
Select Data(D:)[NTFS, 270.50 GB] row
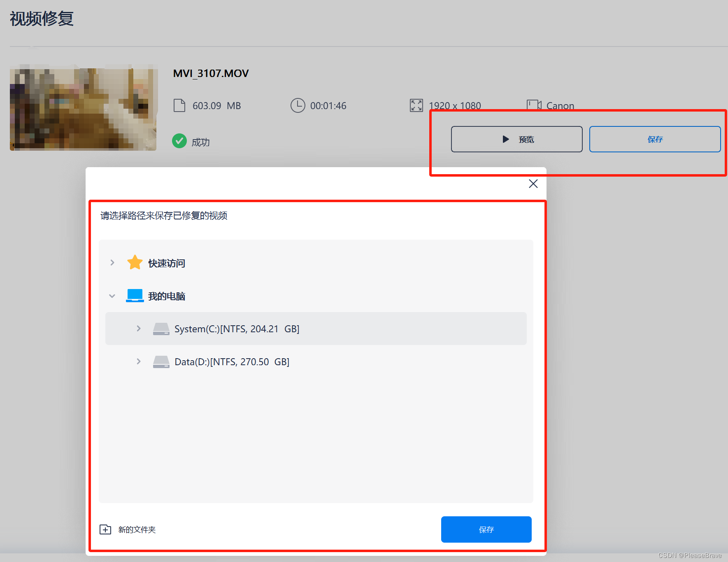(x=316, y=361)
